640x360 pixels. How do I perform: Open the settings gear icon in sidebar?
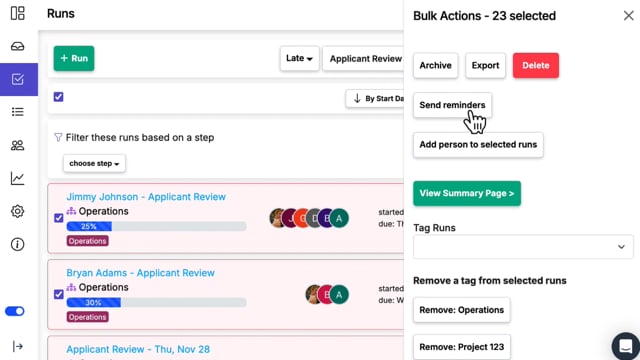[x=18, y=211]
